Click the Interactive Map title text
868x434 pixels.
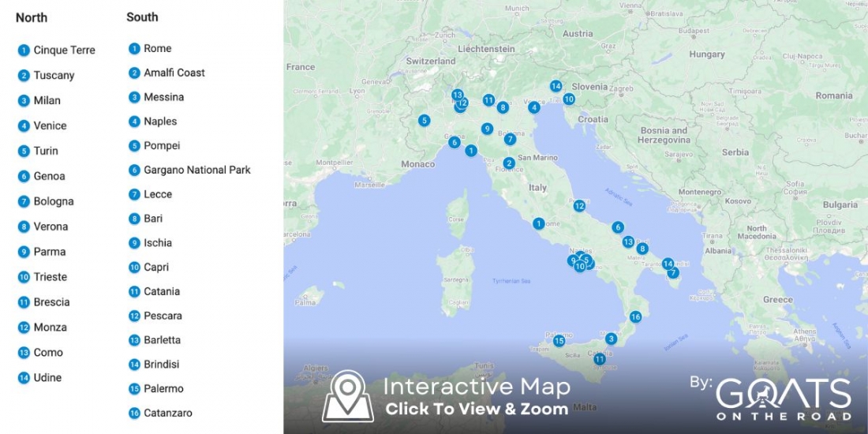click(x=477, y=387)
